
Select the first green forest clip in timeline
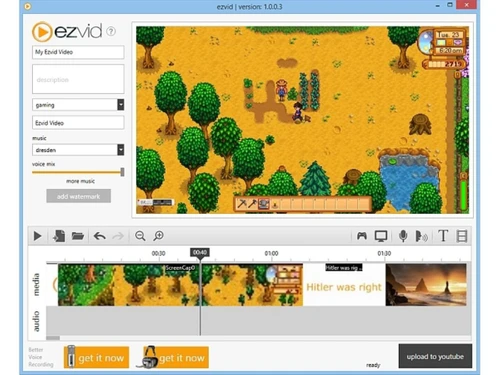point(86,285)
